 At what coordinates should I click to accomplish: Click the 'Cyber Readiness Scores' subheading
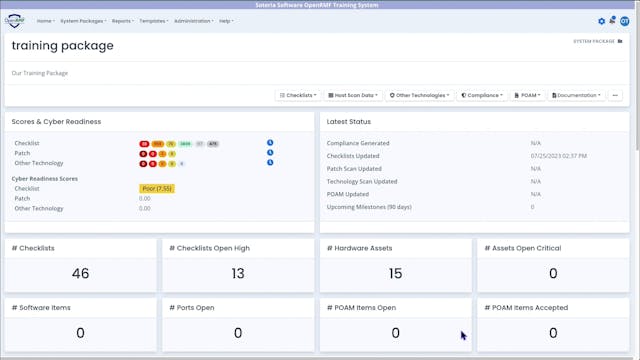(44, 179)
